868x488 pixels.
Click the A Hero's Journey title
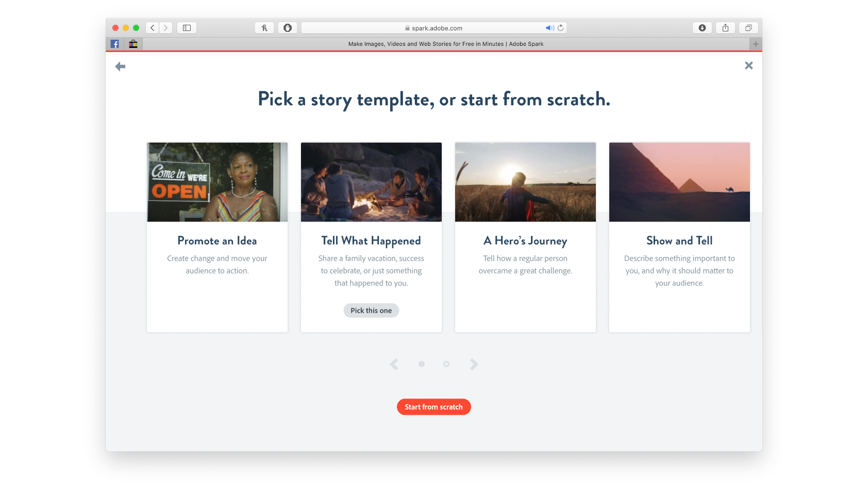[x=525, y=241]
